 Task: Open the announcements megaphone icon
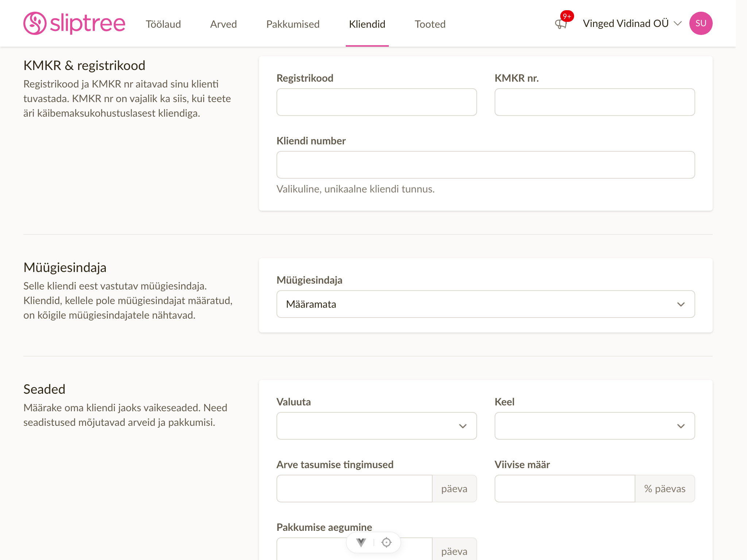tap(561, 24)
